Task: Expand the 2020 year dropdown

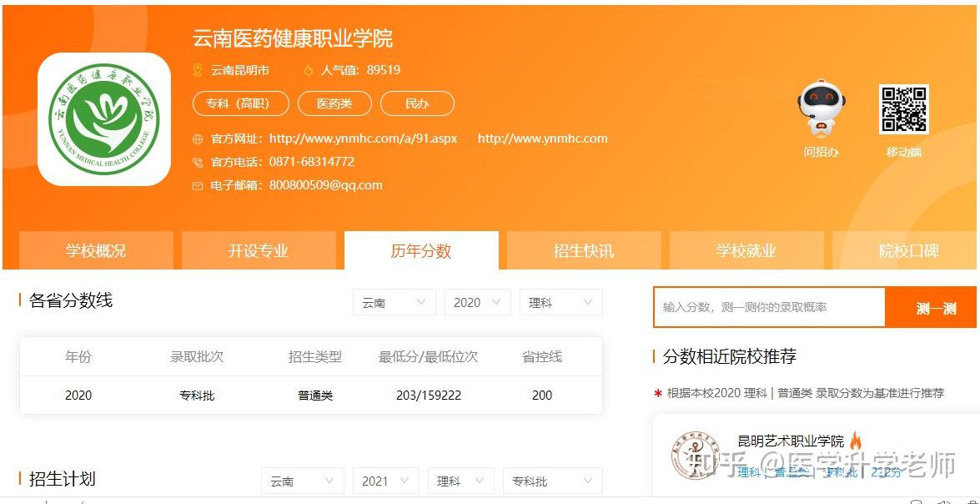Action: coord(478,302)
